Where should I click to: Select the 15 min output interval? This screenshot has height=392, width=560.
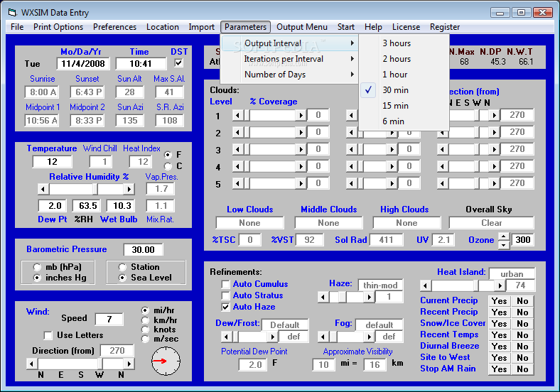[x=404, y=106]
